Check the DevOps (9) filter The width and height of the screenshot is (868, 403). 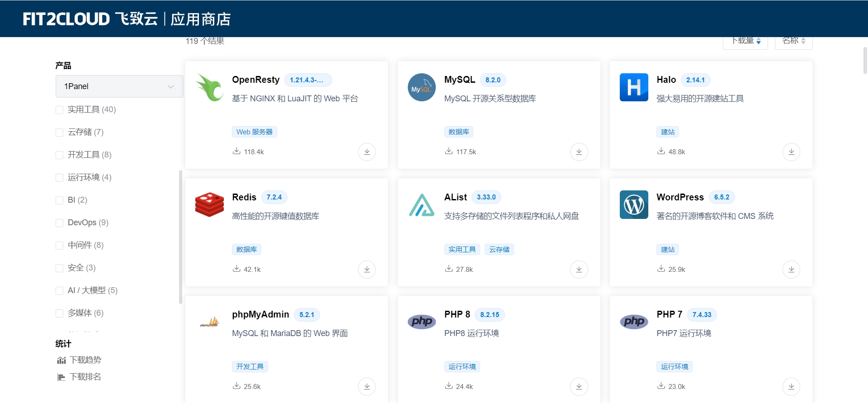(59, 223)
